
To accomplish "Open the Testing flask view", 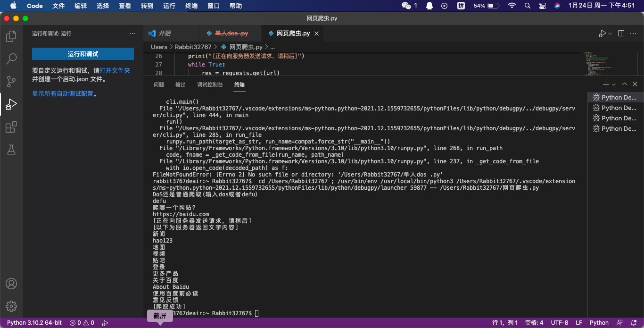I will 11,150.
